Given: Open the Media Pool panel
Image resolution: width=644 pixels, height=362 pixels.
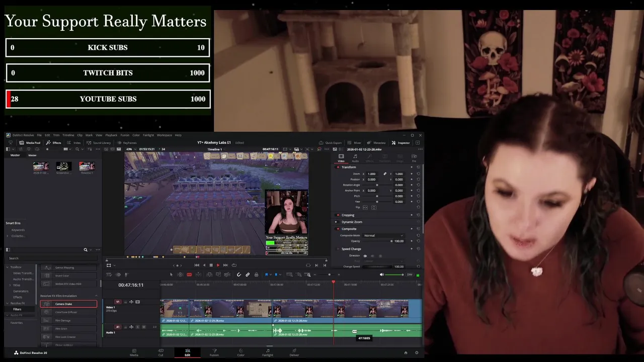Looking at the screenshot, I should pyautogui.click(x=30, y=143).
